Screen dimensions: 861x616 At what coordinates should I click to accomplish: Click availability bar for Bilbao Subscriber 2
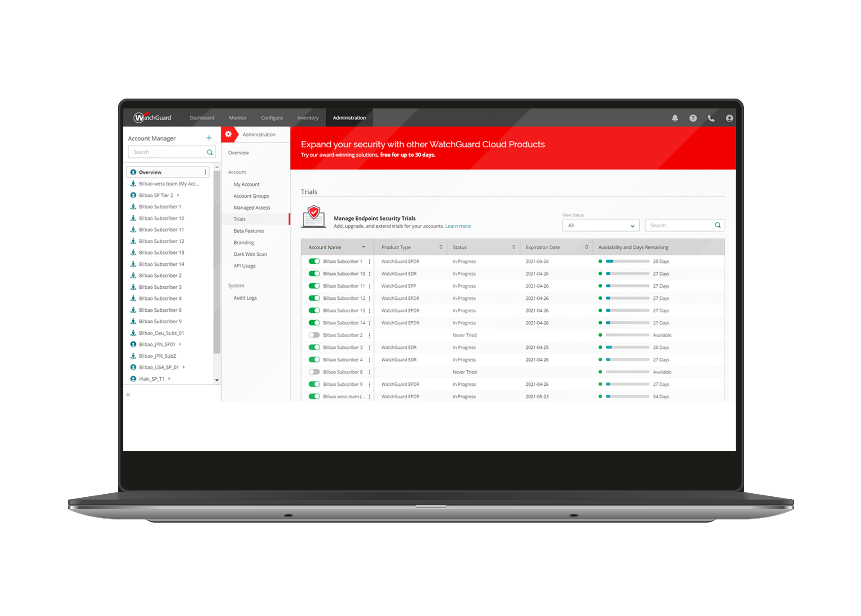(628, 335)
